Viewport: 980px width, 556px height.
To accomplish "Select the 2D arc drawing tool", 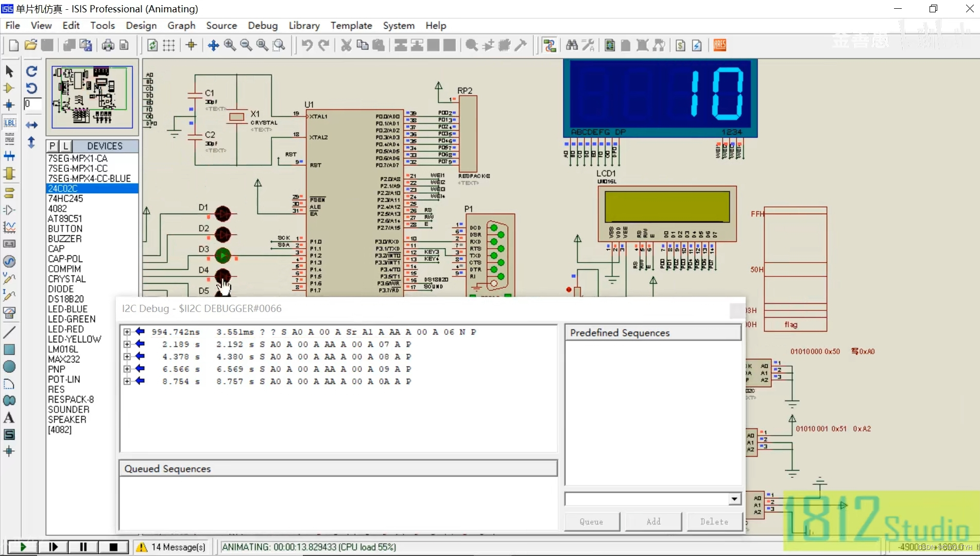I will (9, 384).
